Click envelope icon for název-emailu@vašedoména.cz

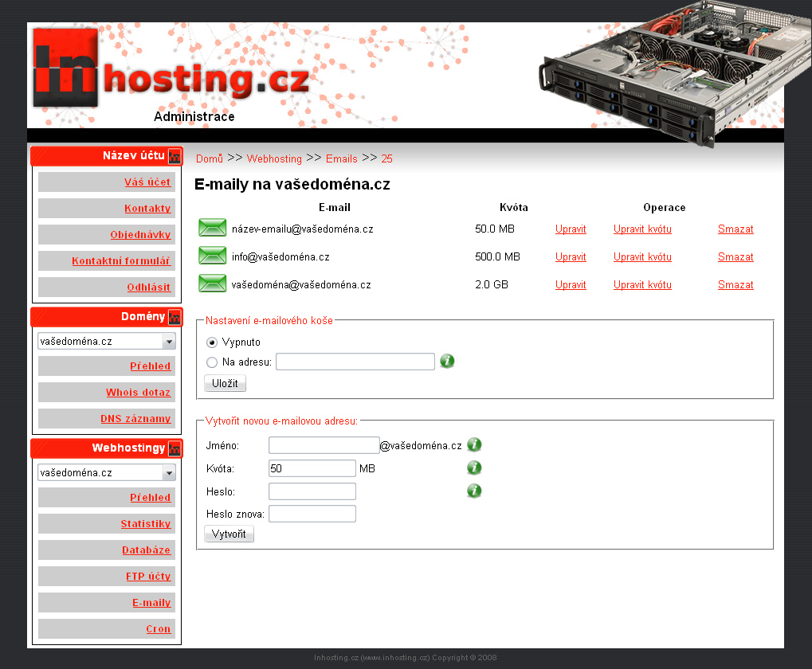coord(212,228)
